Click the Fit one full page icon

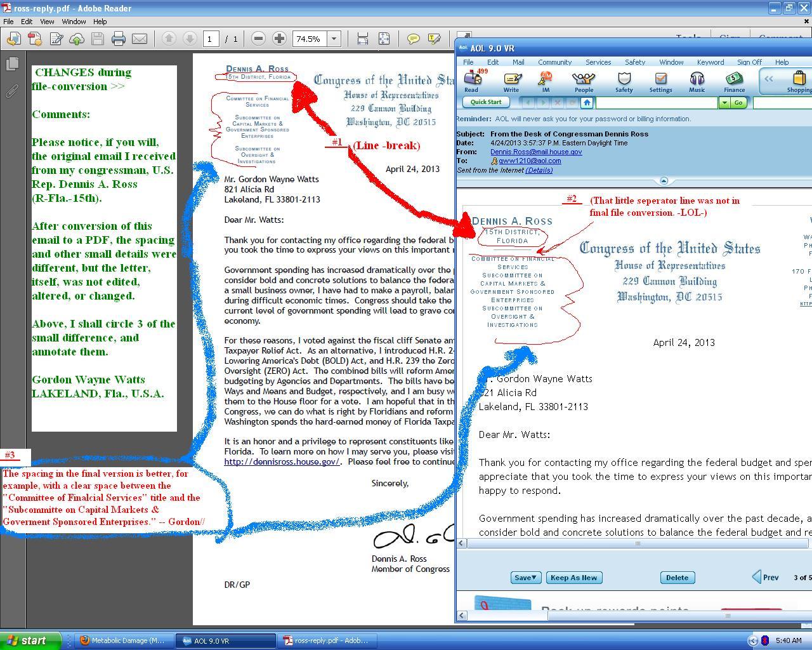[384, 39]
